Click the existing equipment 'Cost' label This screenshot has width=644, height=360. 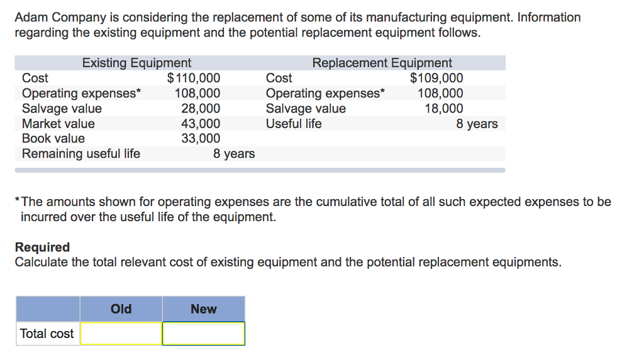[x=35, y=78]
